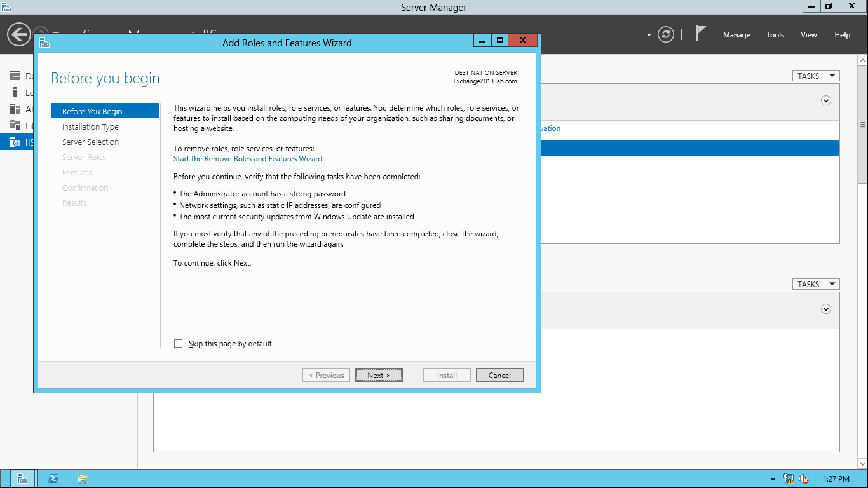Minimize the Add Roles and Features Wizard window
This screenshot has height=488, width=868.
tap(482, 41)
